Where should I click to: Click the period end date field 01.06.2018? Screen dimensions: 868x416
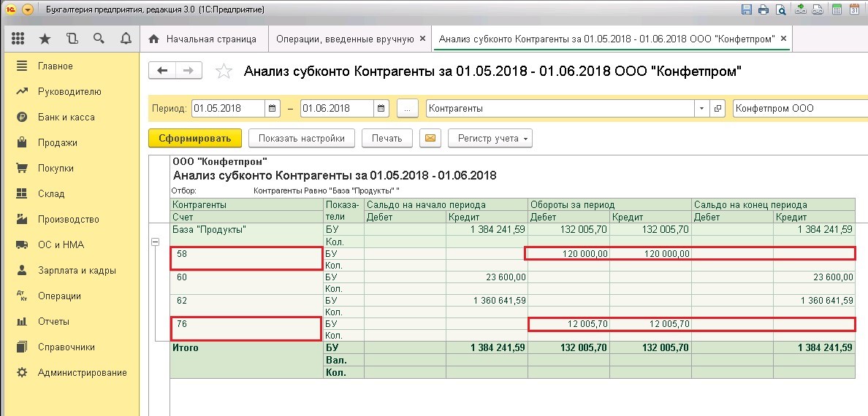[337, 109]
